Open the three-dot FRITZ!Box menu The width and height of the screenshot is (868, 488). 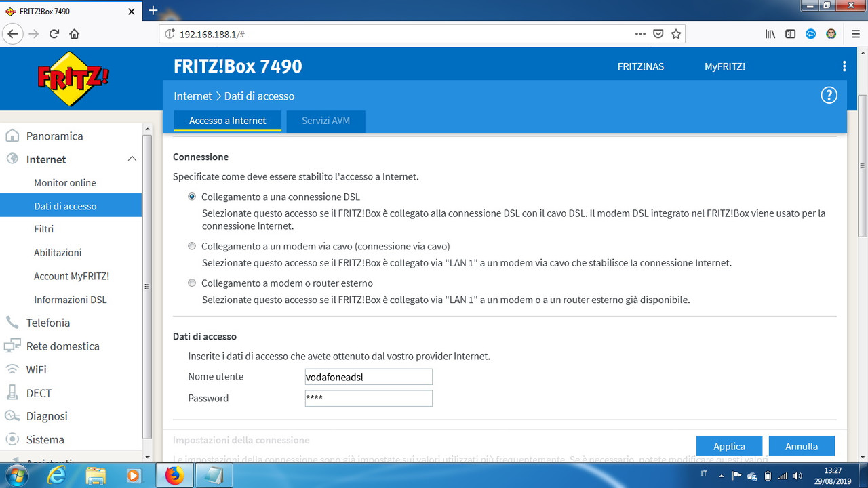pos(844,66)
